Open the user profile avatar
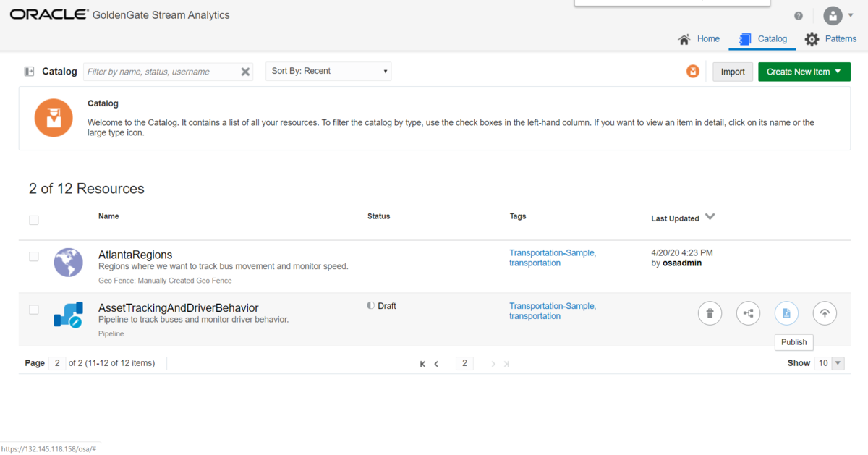The image size is (868, 455). point(833,15)
